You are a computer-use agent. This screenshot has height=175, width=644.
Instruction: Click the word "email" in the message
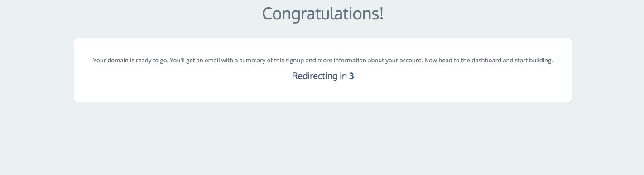point(213,60)
